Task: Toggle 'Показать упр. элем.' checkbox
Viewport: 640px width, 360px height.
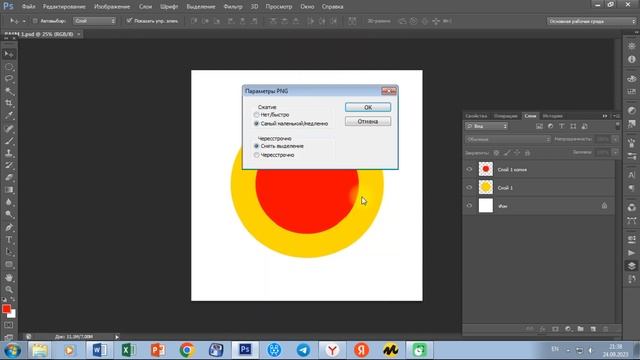Action: 129,20
